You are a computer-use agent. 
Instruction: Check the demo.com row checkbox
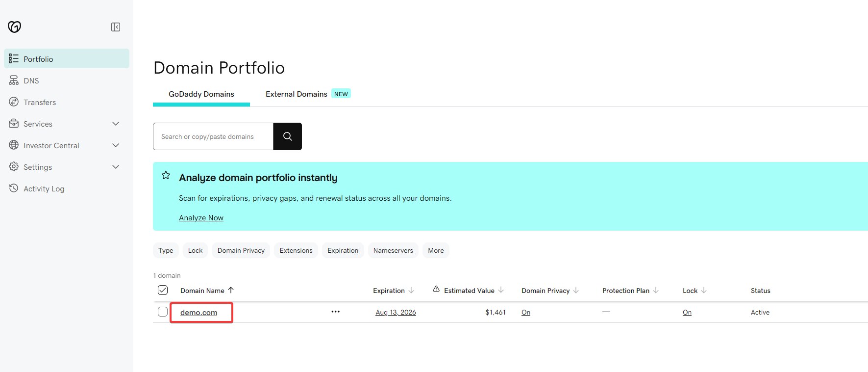click(x=163, y=312)
